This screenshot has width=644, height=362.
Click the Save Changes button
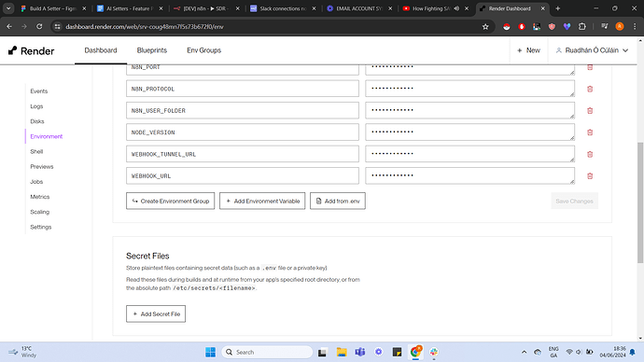[x=574, y=202]
